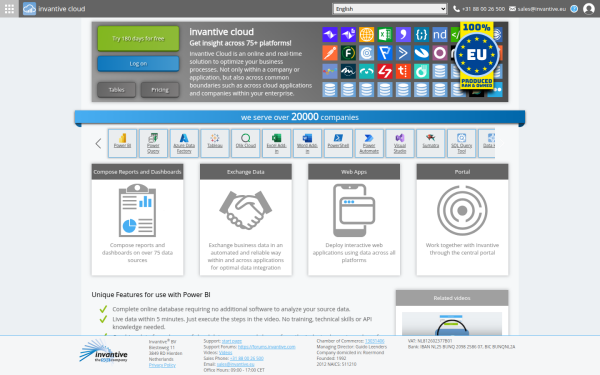The height and width of the screenshot is (375, 600).
Task: Open the Privacy Policy footer link
Action: coord(162,365)
